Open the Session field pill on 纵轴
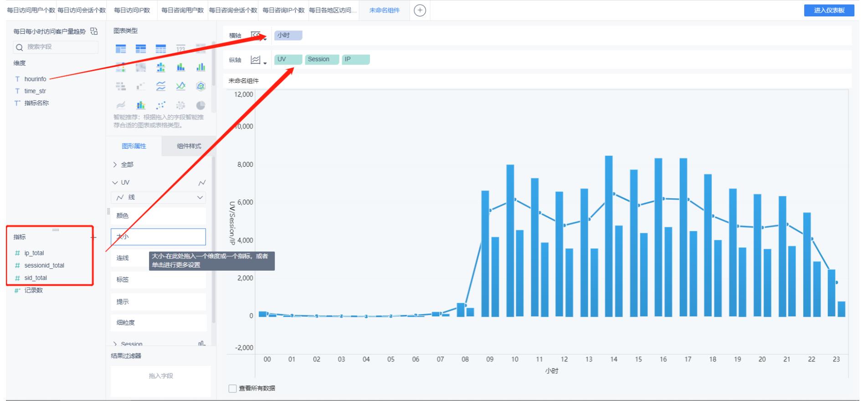This screenshot has height=412, width=868. [322, 59]
